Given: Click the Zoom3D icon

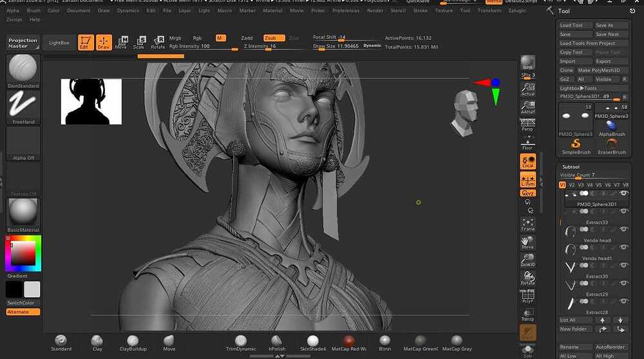Looking at the screenshot, I should coord(528,260).
